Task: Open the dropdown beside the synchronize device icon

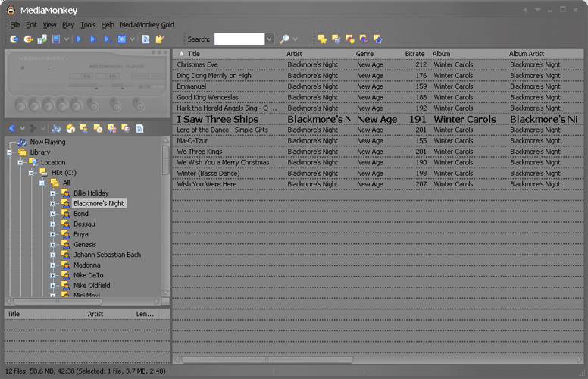Action: point(67,39)
